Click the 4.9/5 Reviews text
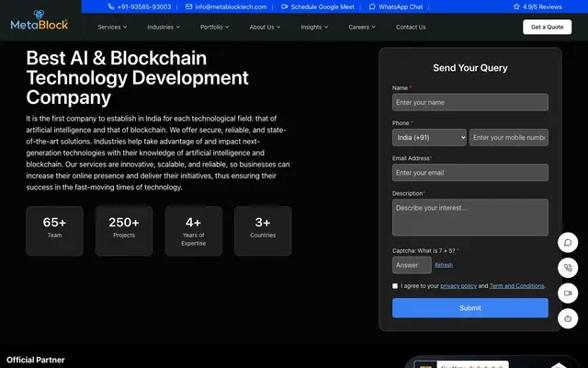 pos(542,6)
